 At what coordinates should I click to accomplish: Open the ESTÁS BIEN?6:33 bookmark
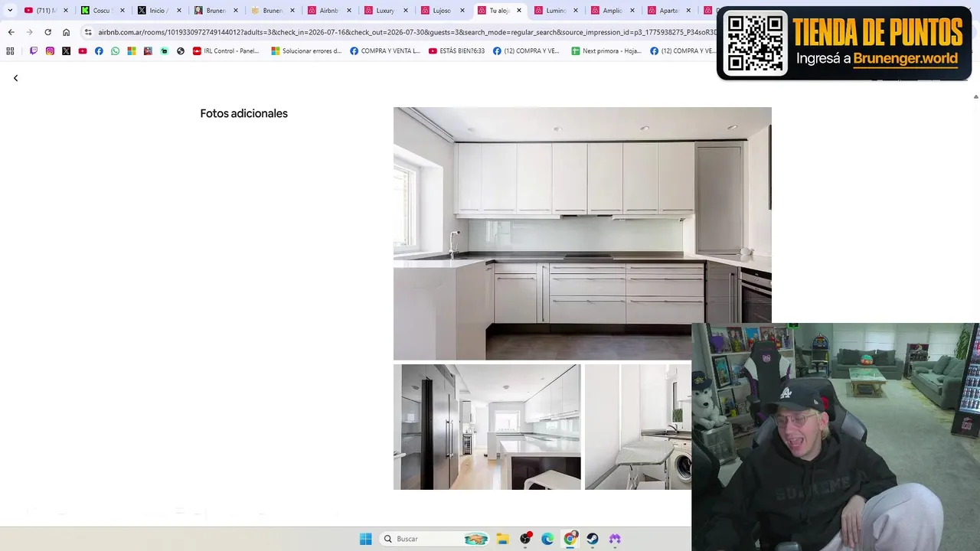[457, 51]
